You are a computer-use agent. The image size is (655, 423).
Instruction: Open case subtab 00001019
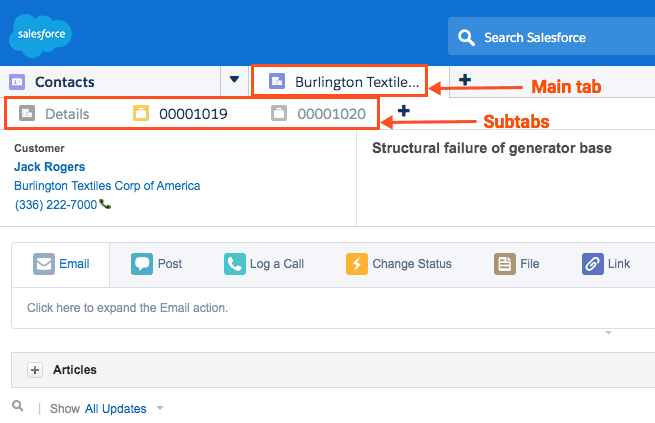pos(180,114)
